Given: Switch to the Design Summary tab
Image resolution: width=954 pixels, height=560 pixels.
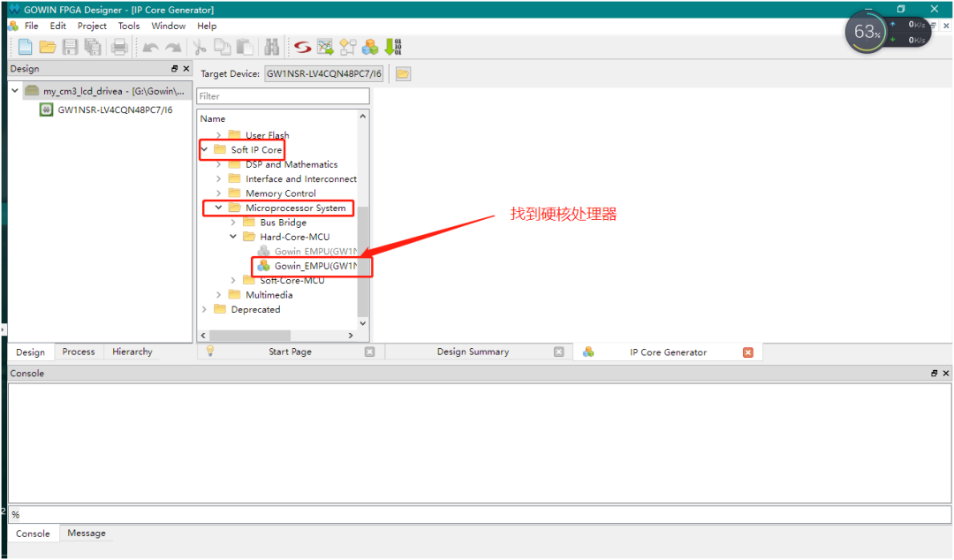Looking at the screenshot, I should click(473, 352).
